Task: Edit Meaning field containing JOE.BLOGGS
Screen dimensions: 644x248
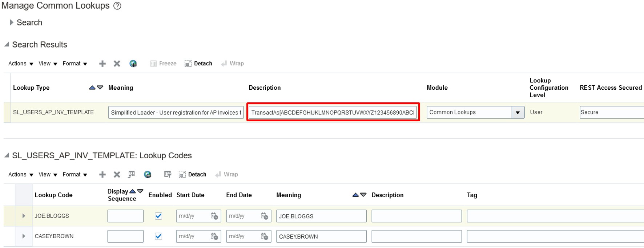Action: click(x=321, y=216)
